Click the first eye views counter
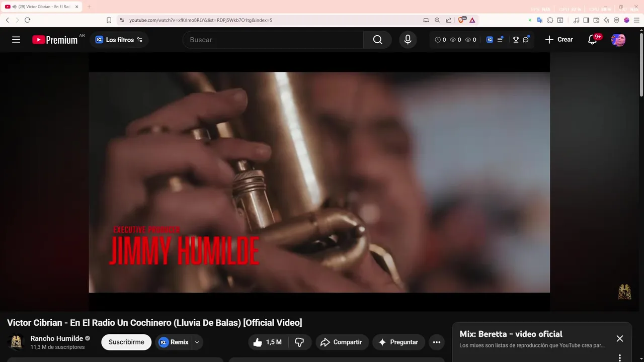The height and width of the screenshot is (362, 644). coord(455,40)
